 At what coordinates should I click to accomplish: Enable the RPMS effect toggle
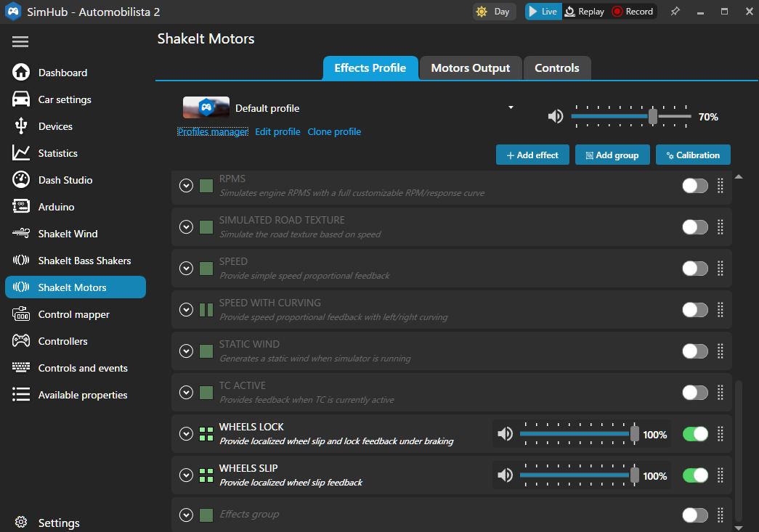point(695,186)
